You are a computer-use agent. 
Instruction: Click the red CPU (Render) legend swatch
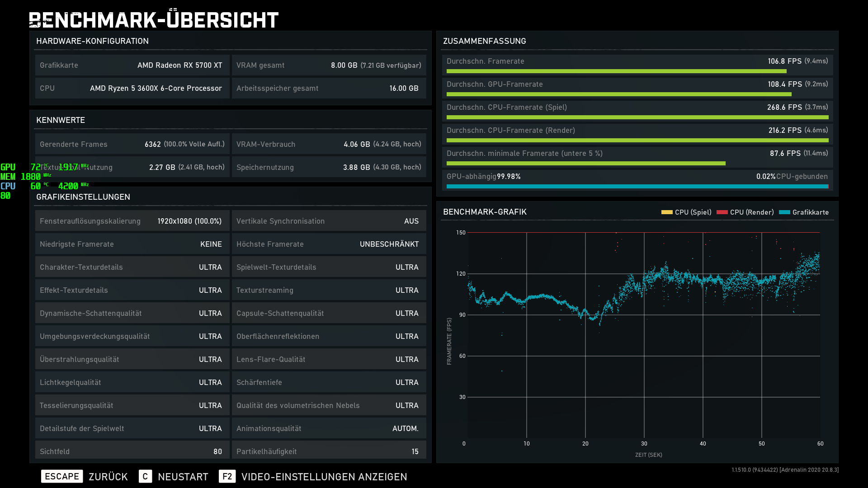click(722, 212)
